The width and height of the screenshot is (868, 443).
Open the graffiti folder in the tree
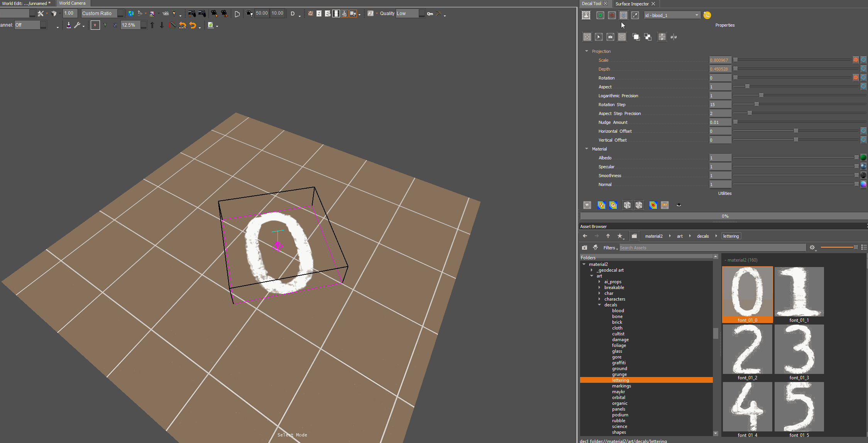click(x=619, y=363)
